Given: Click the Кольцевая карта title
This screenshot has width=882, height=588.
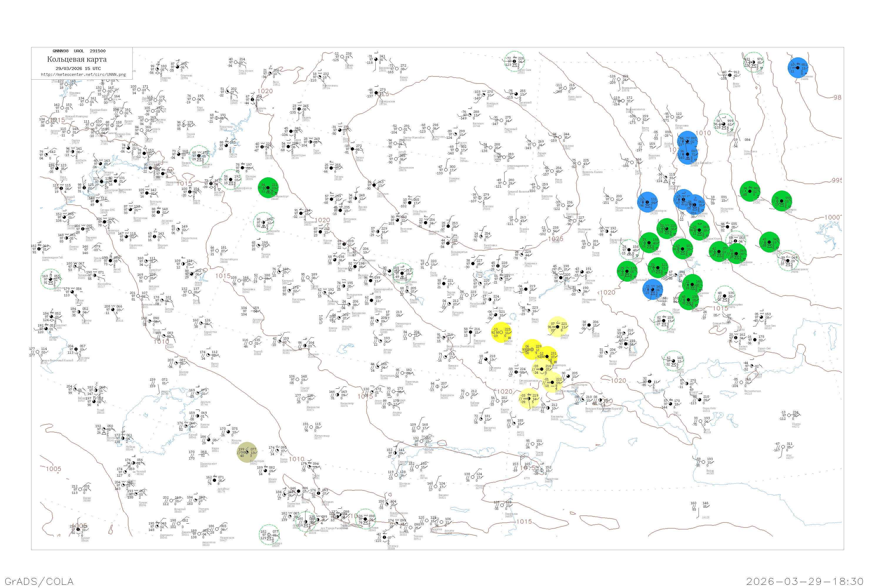Looking at the screenshot, I should click(x=77, y=59).
